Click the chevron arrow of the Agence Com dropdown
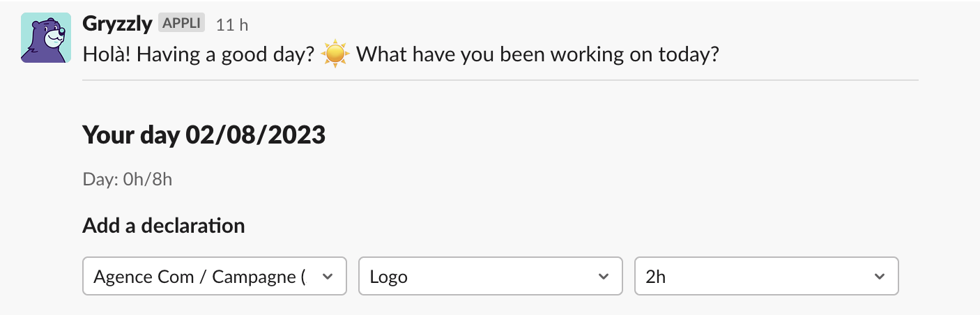This screenshot has height=315, width=980. coord(328,277)
